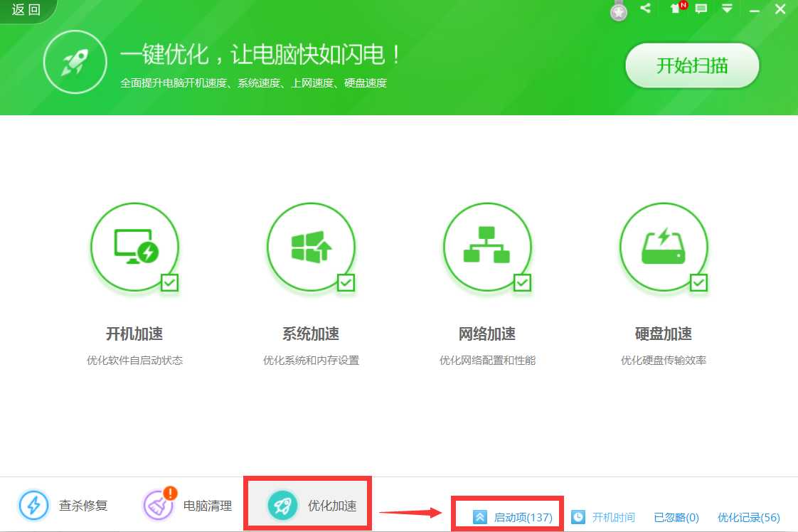Click the lightning bolt 查杀修复 icon

(x=33, y=506)
